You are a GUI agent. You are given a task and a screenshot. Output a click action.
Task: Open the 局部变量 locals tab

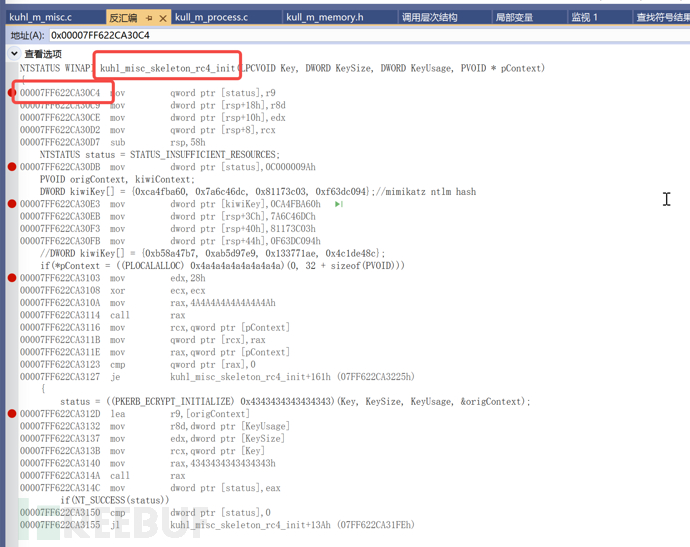click(514, 18)
